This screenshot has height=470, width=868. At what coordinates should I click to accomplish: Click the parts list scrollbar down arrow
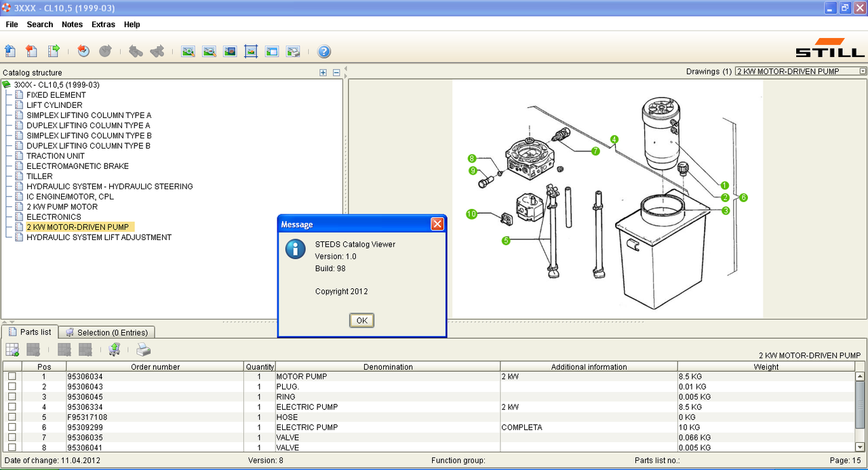click(861, 448)
